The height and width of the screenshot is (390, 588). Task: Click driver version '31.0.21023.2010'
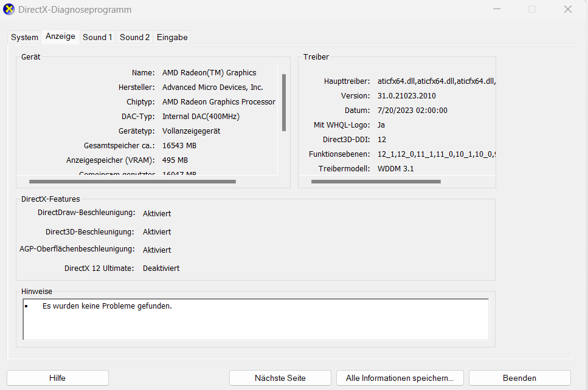[407, 96]
